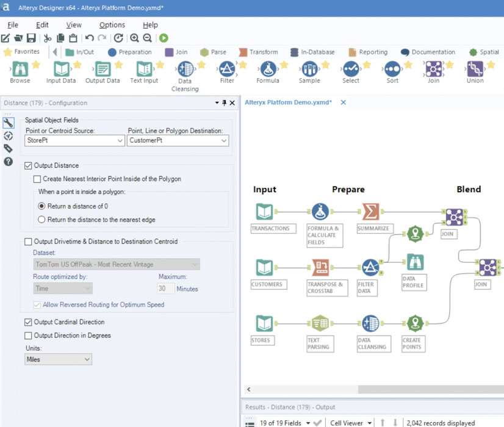This screenshot has height=427, width=504.
Task: Open the help question mark icon
Action: [x=9, y=162]
